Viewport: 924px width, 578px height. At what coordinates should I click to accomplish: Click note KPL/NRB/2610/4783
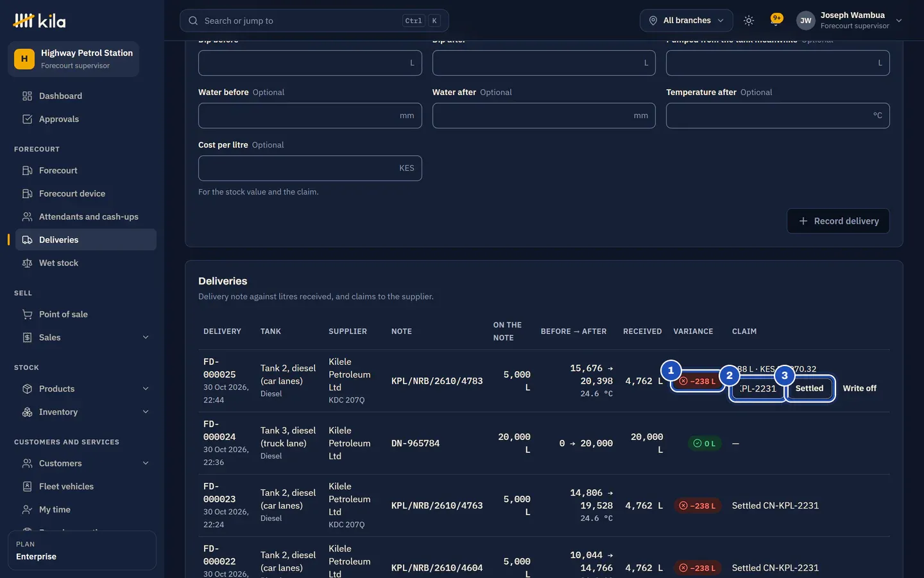[x=437, y=381]
